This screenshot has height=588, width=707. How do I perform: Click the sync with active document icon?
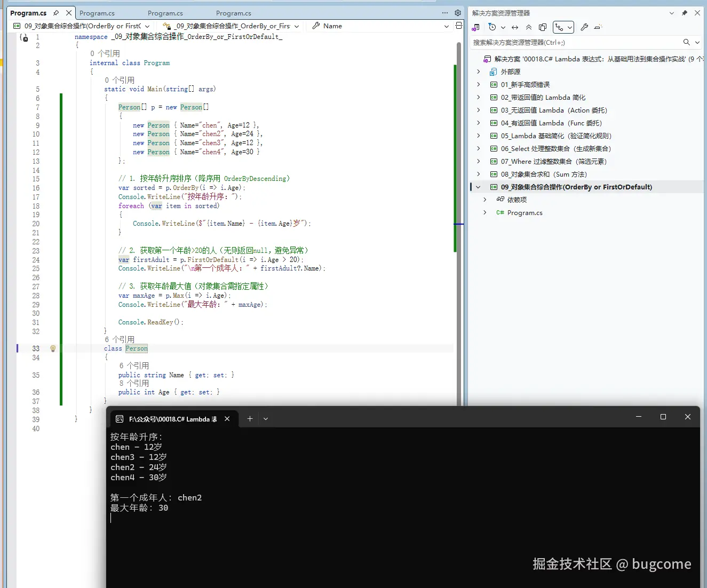[x=514, y=27]
